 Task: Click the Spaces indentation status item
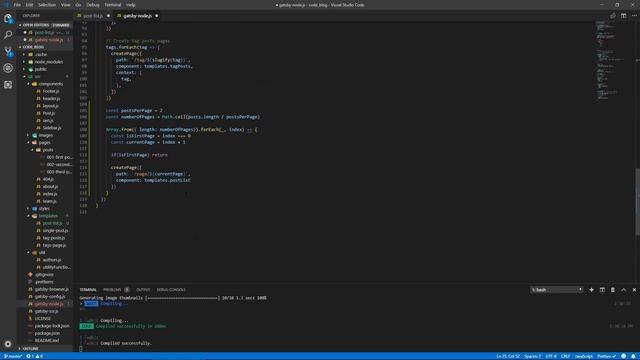pos(533,356)
